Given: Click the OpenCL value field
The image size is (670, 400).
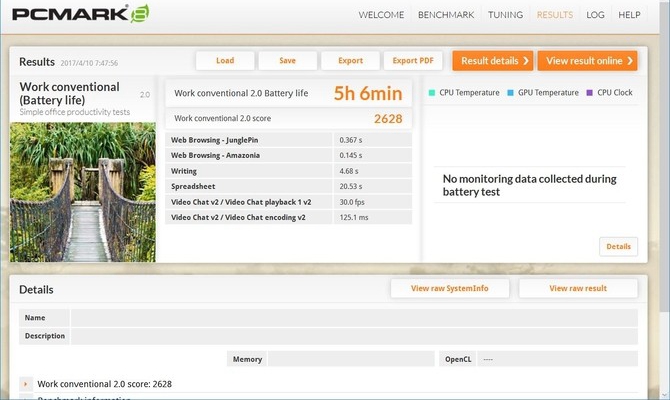Looking at the screenshot, I should [557, 359].
